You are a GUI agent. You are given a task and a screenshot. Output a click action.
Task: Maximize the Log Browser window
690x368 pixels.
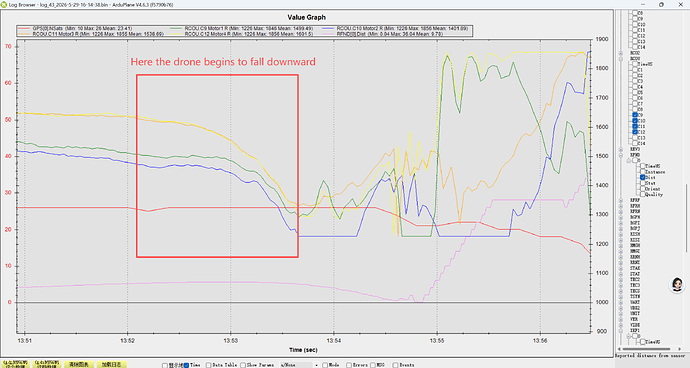tap(661, 4)
